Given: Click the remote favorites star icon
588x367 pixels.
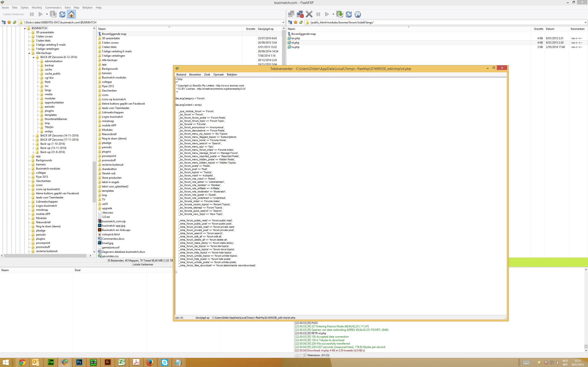Looking at the screenshot, I should point(295,22).
